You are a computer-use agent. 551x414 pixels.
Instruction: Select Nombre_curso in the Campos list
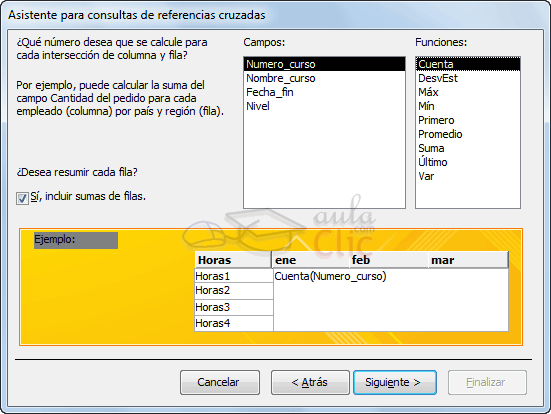click(324, 78)
